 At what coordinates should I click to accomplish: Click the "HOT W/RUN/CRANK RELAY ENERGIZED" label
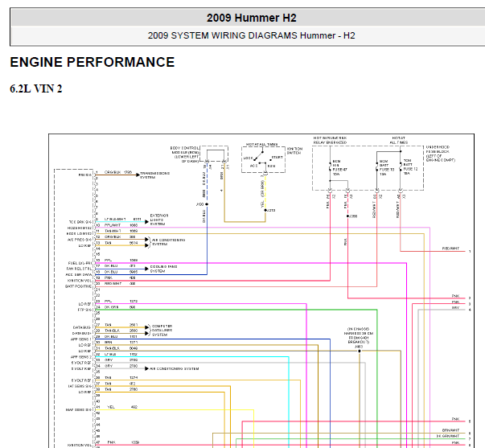pos(330,140)
